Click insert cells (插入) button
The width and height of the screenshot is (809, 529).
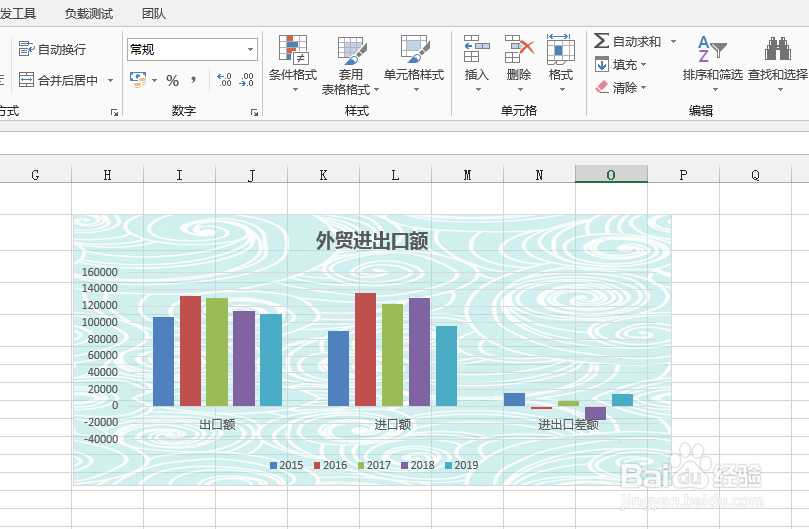coord(477,64)
